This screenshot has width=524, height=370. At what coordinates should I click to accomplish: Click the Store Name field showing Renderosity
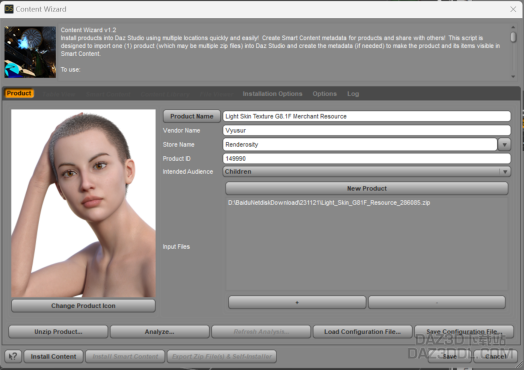coord(360,144)
